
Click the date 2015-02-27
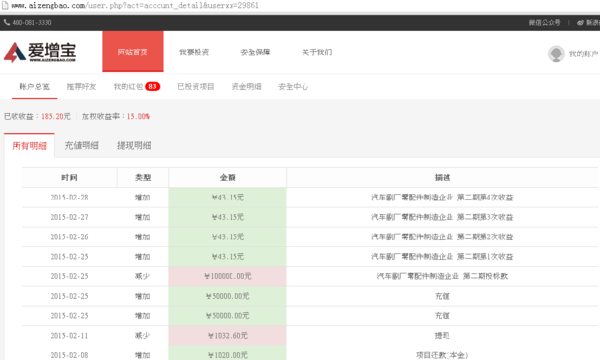[69, 217]
